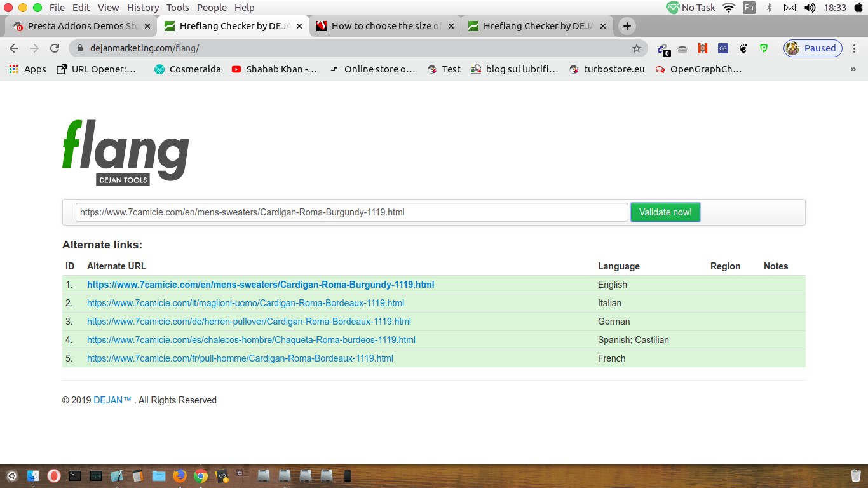This screenshot has width=868, height=488.
Task: Close the How to choose the size tab
Action: coord(451,26)
